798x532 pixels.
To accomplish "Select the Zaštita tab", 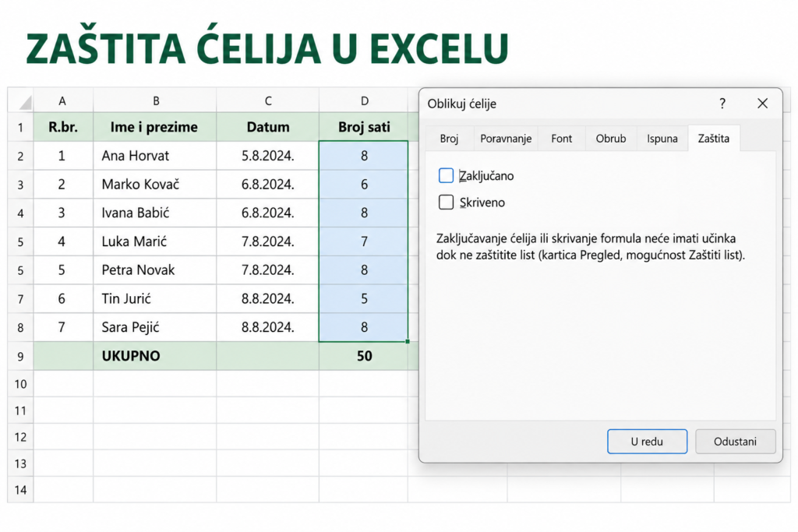I will coord(714,139).
